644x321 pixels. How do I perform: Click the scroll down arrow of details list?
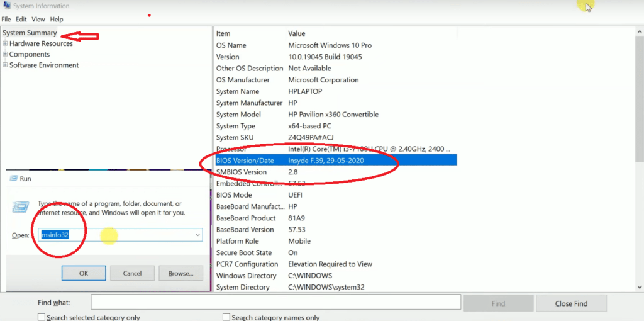[x=640, y=287]
